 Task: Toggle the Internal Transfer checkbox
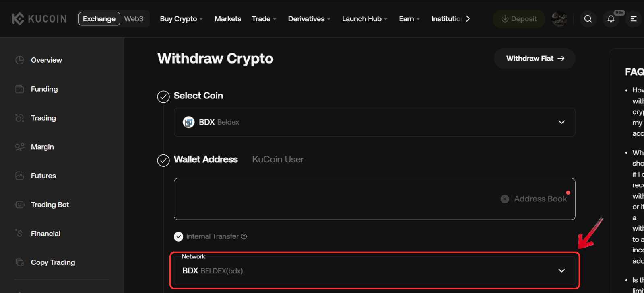coord(178,236)
